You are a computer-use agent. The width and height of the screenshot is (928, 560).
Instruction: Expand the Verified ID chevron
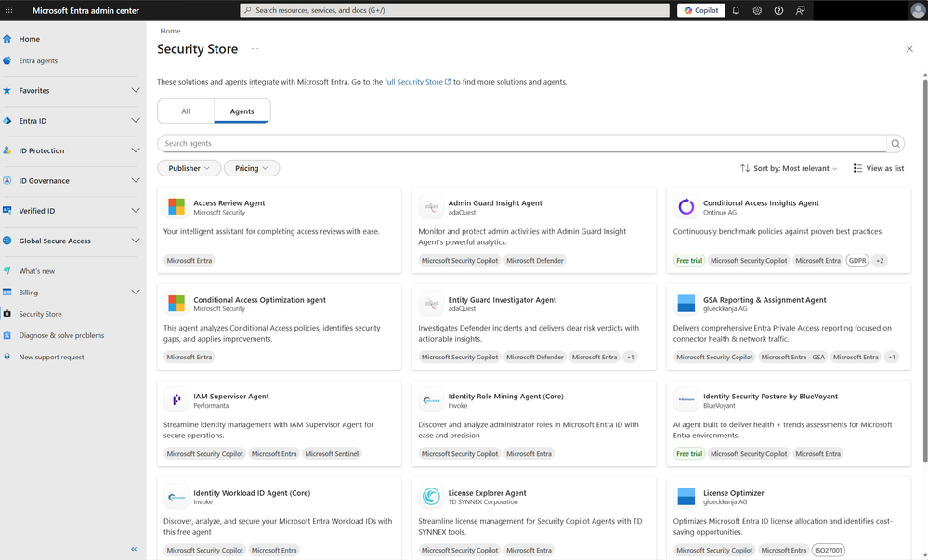pos(136,210)
